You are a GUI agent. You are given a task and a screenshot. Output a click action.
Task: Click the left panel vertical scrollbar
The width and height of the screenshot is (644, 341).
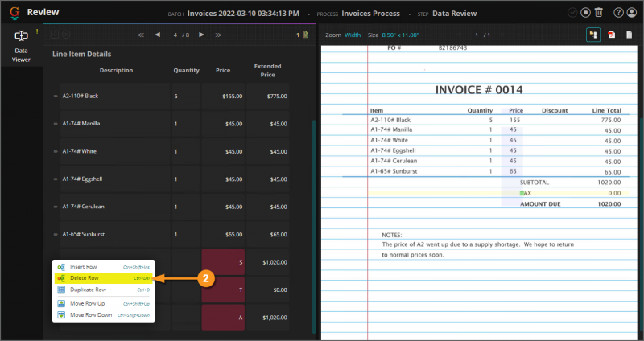(314, 226)
